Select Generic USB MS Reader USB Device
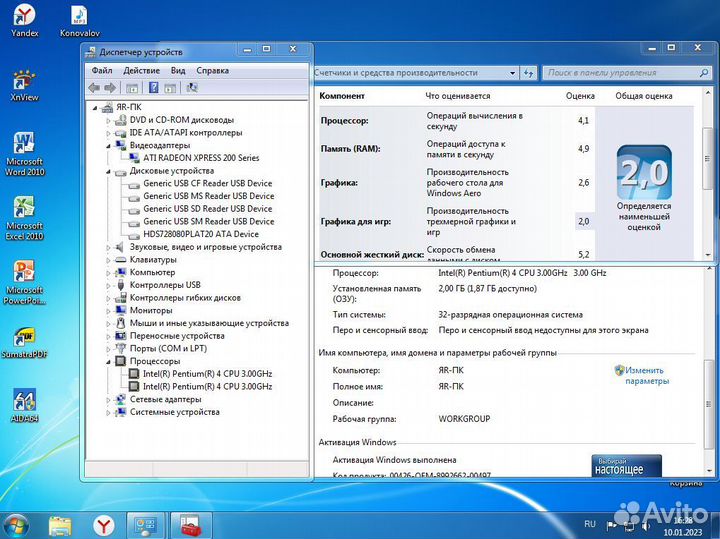The width and height of the screenshot is (720, 539). (208, 196)
